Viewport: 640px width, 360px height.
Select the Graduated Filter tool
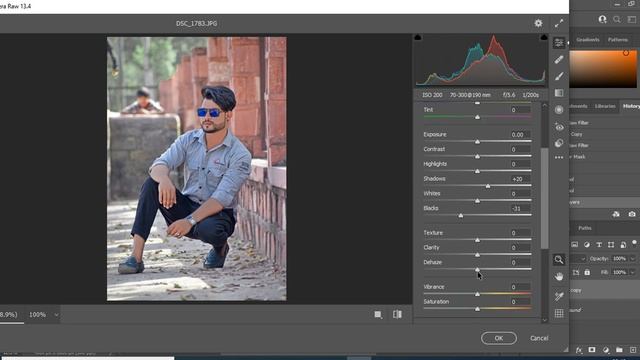tap(559, 93)
